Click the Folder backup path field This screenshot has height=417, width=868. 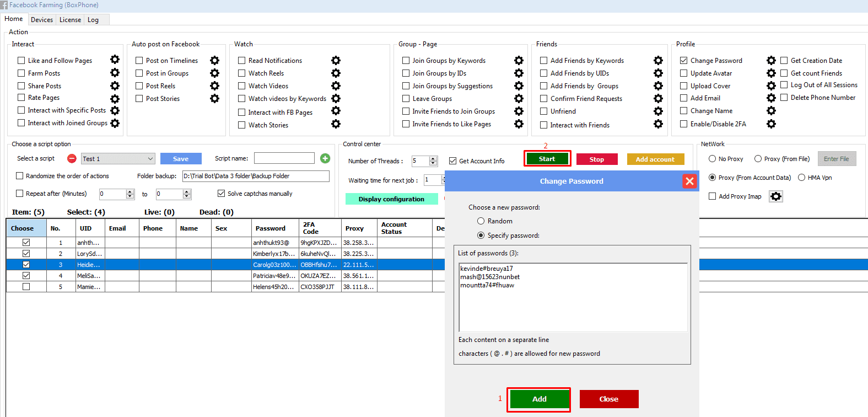click(x=256, y=176)
